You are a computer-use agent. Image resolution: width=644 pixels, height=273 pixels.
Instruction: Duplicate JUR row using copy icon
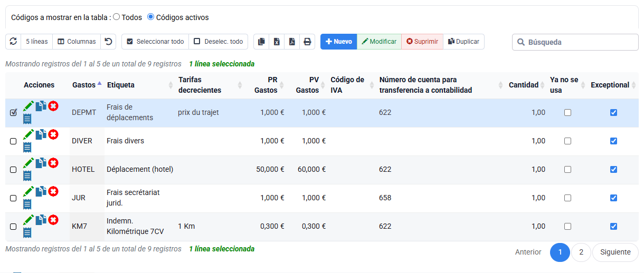[x=41, y=191]
